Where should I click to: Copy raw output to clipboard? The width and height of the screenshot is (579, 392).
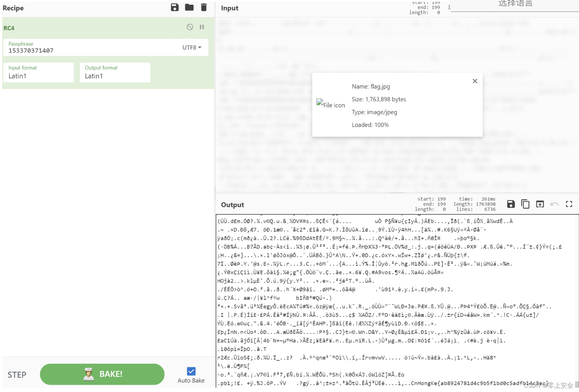[525, 204]
